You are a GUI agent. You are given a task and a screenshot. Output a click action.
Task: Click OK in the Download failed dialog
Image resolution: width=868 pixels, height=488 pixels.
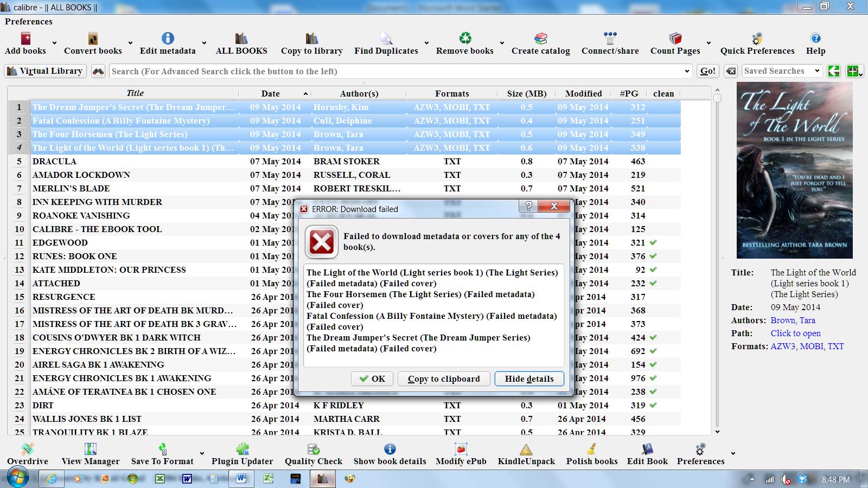372,379
